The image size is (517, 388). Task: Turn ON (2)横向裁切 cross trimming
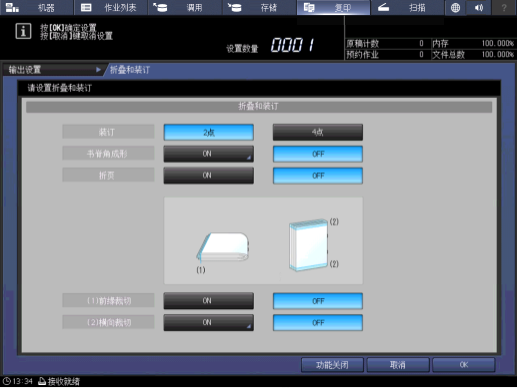(209, 322)
